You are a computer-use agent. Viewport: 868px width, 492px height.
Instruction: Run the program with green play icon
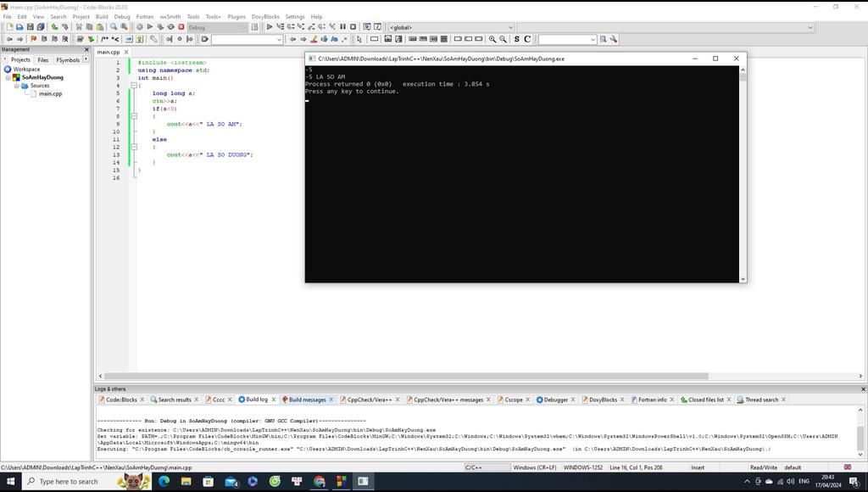[x=149, y=26]
